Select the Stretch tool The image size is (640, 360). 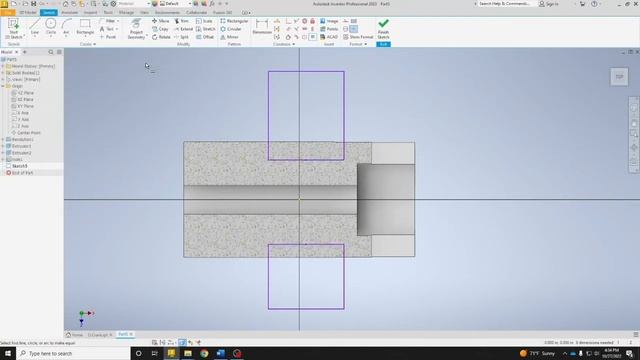point(206,29)
